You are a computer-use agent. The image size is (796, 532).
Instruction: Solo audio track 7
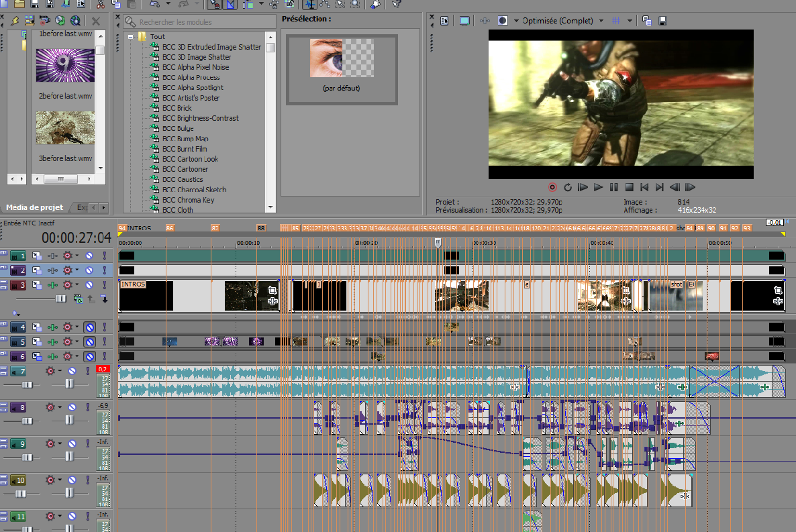coord(87,371)
